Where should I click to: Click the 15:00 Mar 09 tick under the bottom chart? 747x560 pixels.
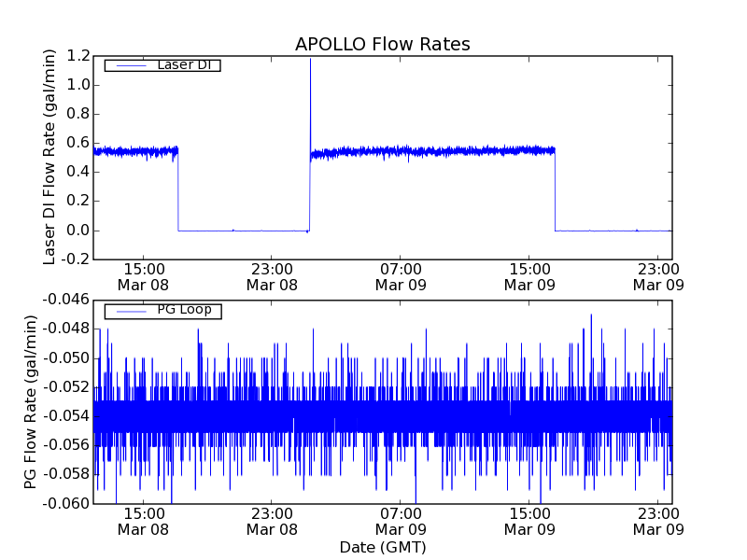529,521
